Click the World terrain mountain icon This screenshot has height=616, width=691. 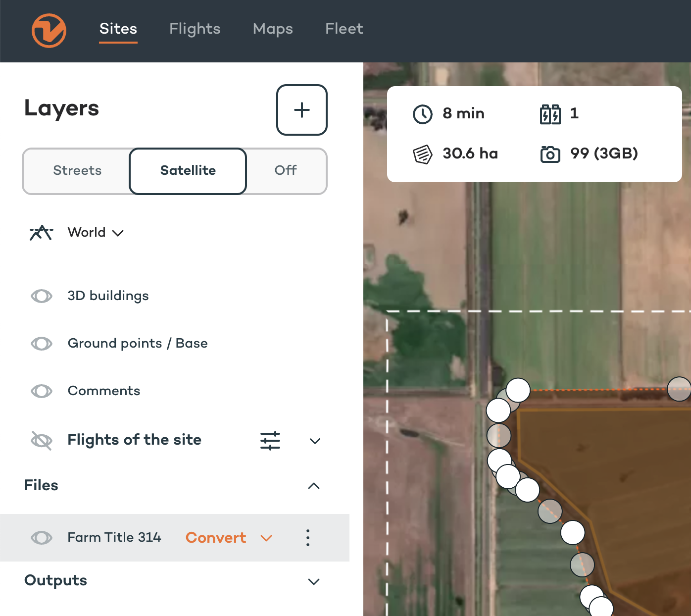(x=41, y=232)
